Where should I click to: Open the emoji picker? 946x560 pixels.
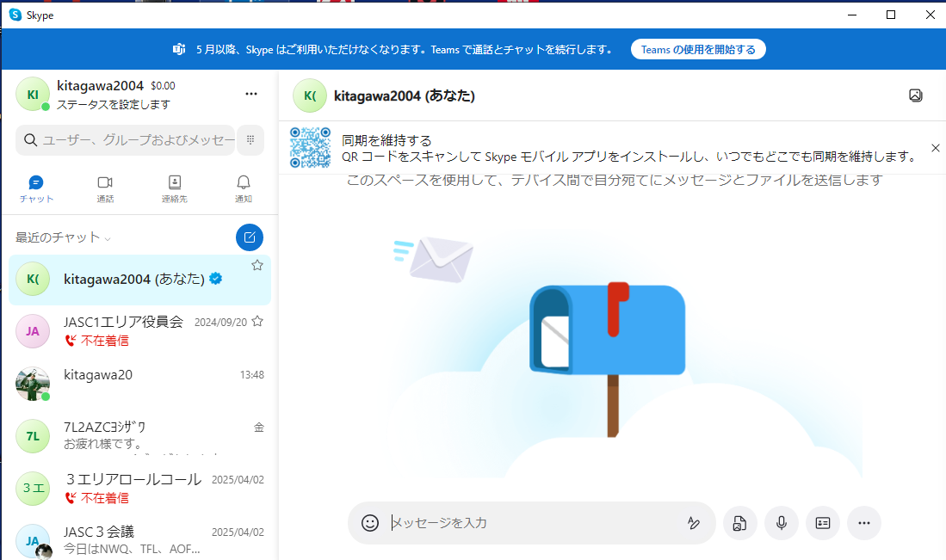pyautogui.click(x=370, y=523)
